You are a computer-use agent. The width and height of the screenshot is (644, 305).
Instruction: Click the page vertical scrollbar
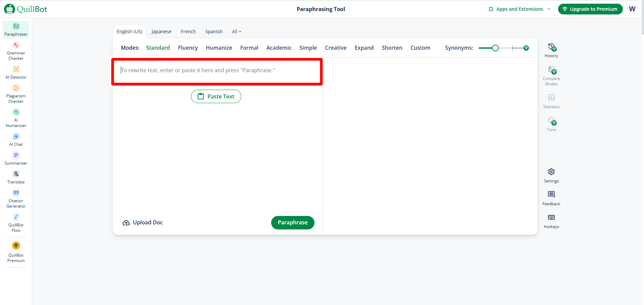click(x=642, y=17)
